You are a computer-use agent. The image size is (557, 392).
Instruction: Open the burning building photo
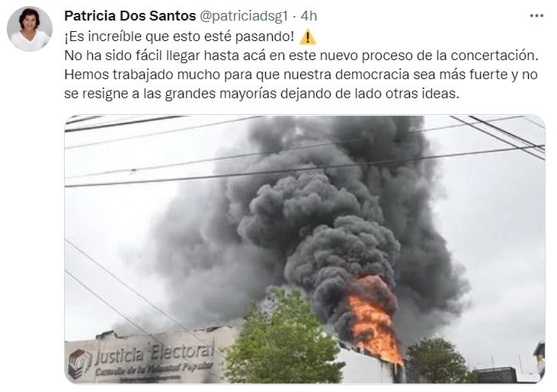tap(305, 249)
